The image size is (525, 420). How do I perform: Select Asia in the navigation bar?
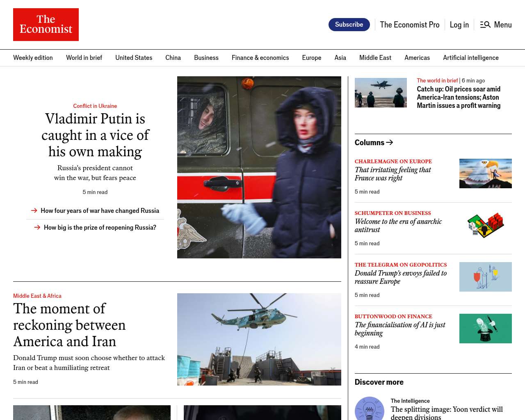click(x=340, y=58)
